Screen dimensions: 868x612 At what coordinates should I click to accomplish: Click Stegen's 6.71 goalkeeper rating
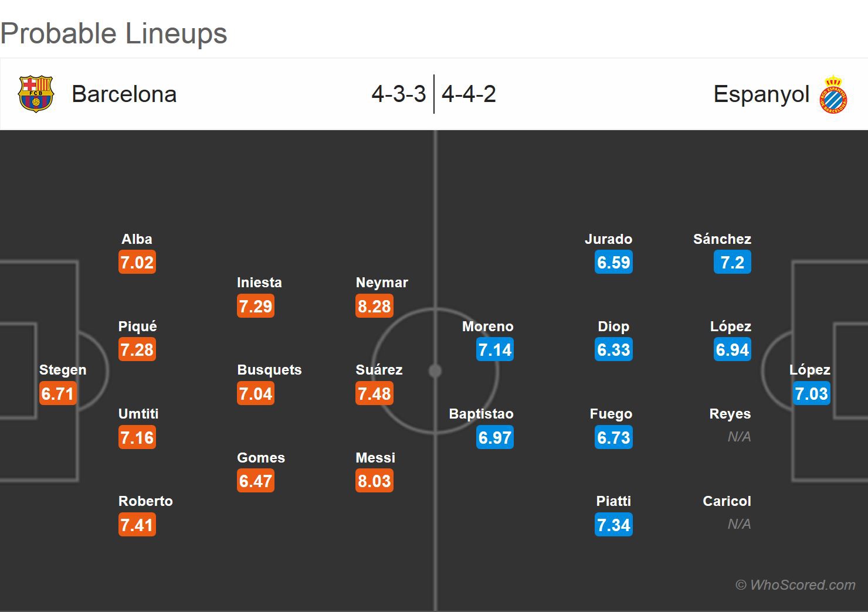57,394
